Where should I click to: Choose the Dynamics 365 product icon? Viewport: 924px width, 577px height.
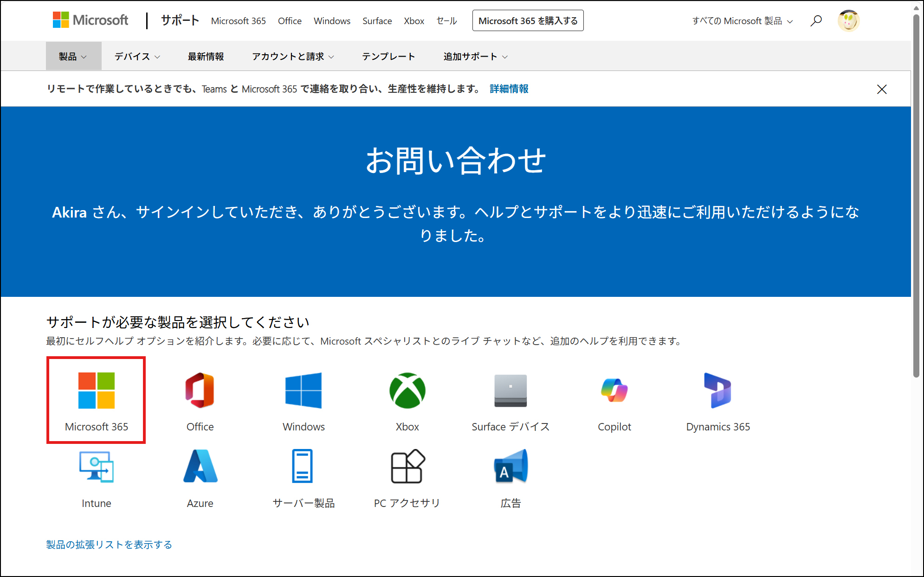[717, 391]
